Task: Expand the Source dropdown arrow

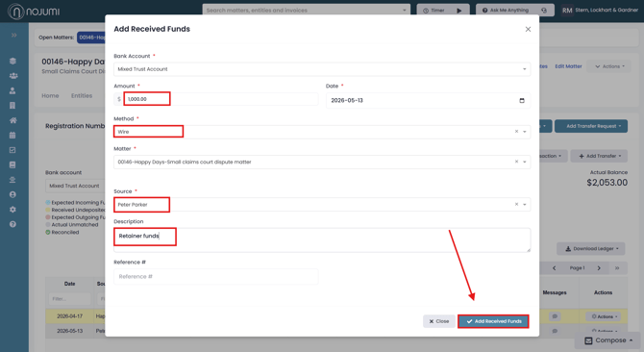Action: point(525,205)
